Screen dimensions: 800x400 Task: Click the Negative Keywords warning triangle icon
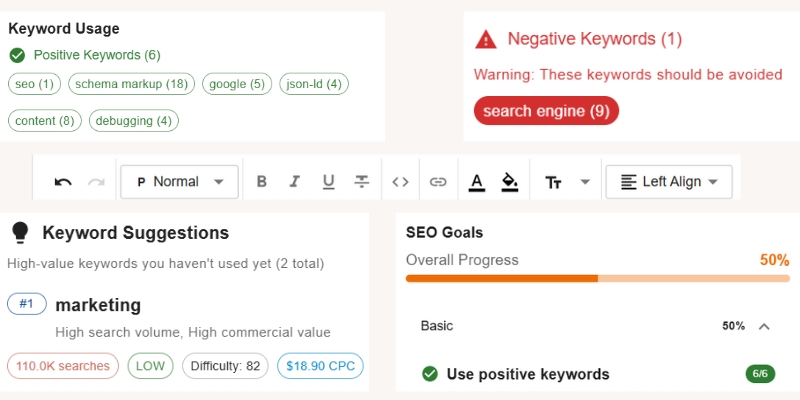[x=486, y=39]
